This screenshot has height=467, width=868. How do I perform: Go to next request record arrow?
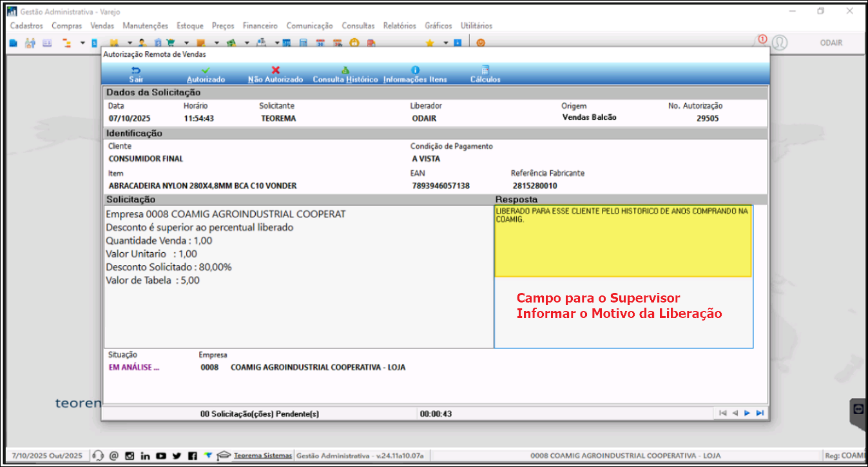tap(747, 413)
